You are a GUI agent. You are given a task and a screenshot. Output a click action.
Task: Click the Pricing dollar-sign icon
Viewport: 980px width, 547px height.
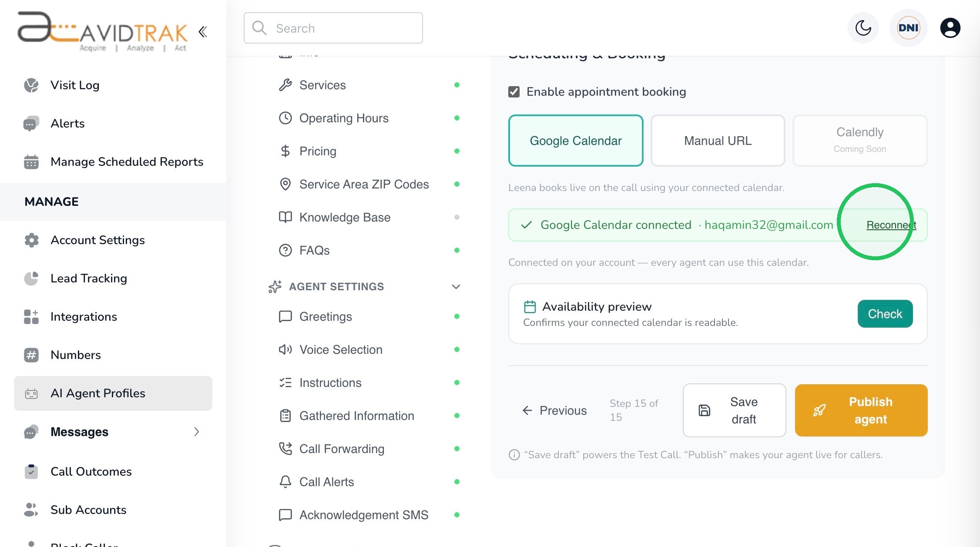pos(285,151)
